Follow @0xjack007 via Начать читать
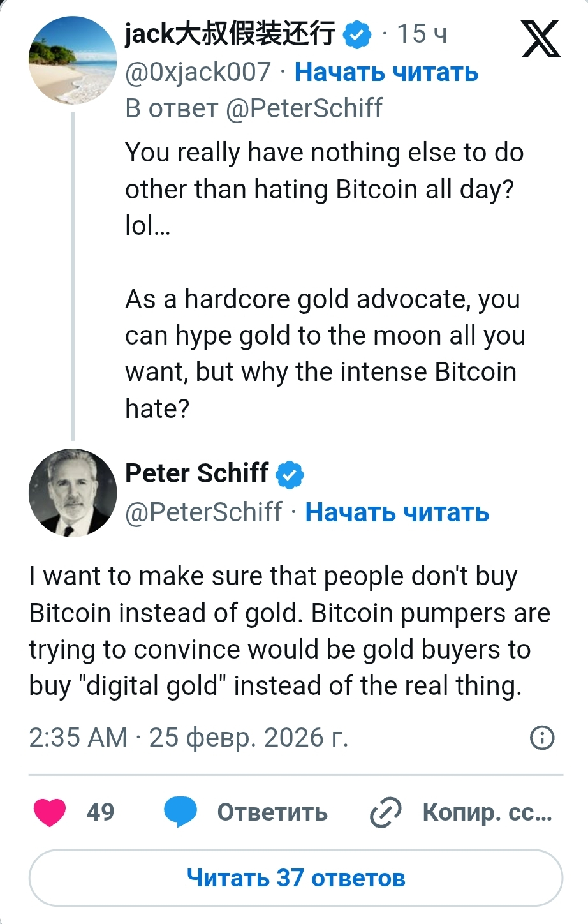This screenshot has height=924, width=588. [386, 72]
